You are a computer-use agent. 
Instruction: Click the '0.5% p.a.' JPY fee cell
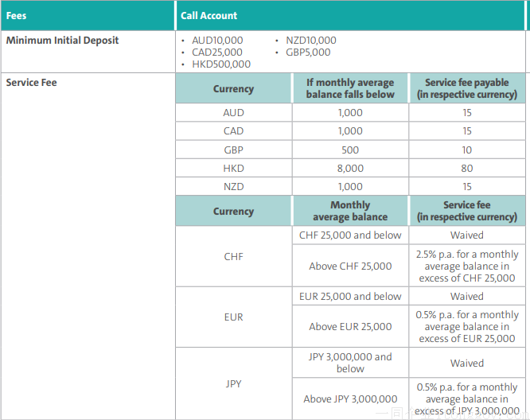point(467,399)
